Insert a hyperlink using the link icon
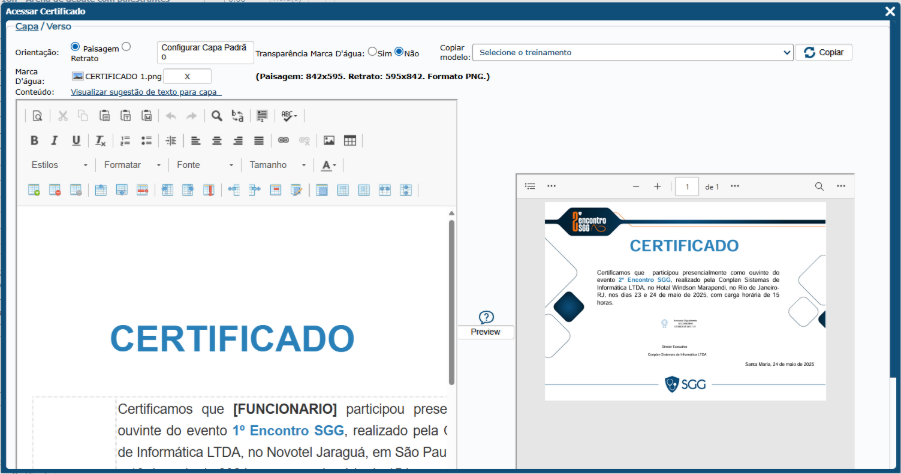 point(283,141)
